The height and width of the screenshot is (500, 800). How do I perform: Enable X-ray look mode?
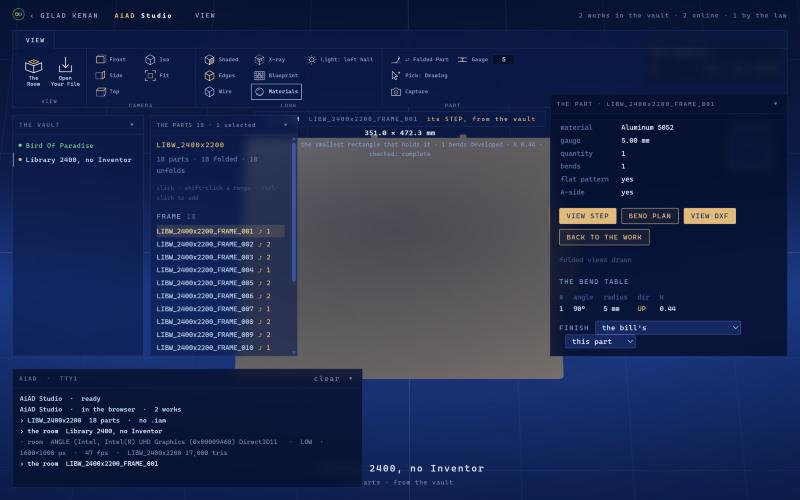[270, 60]
